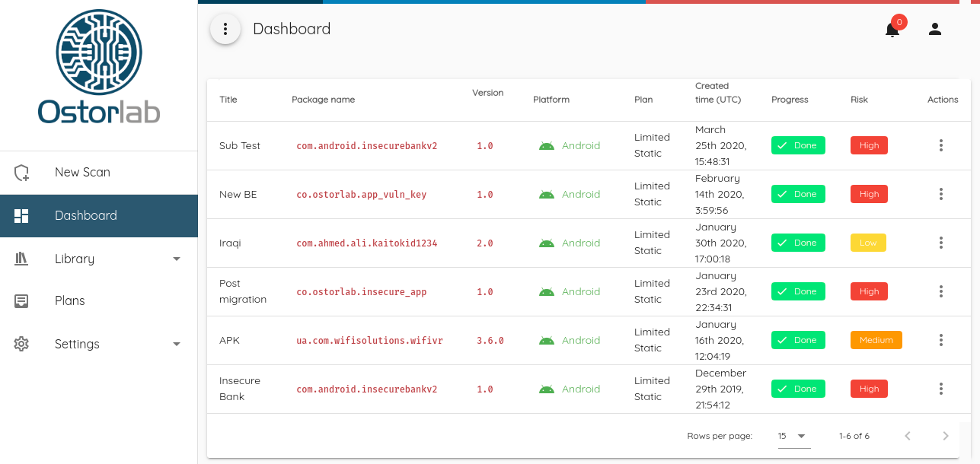Open actions menu for APK row
The height and width of the screenshot is (464, 980).
[941, 340]
